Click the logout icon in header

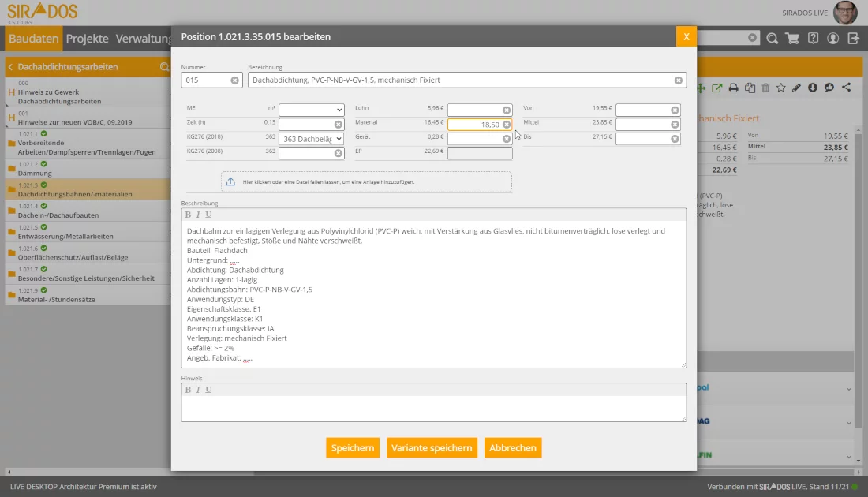(x=853, y=38)
